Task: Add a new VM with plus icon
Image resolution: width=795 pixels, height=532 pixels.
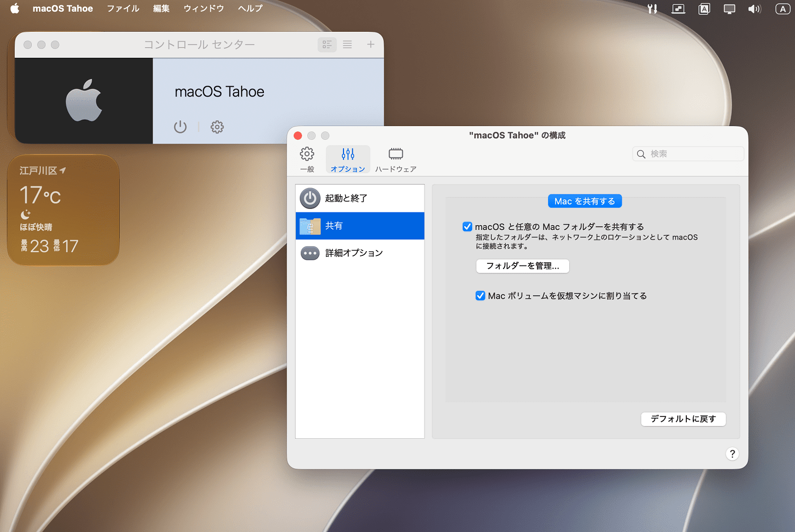Action: point(370,45)
